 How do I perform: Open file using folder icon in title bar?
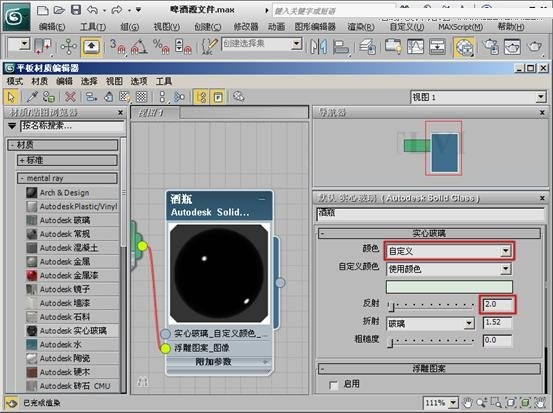pyautogui.click(x=59, y=10)
